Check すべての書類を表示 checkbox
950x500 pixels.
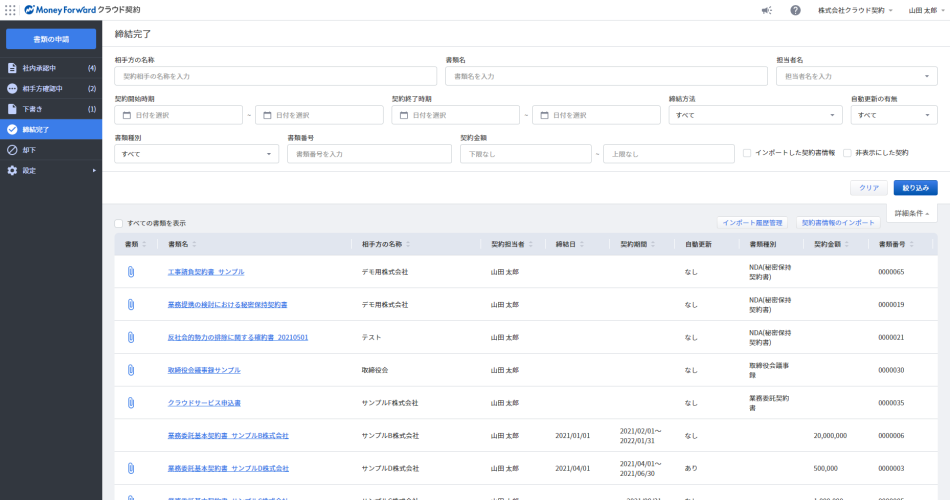[x=119, y=223]
